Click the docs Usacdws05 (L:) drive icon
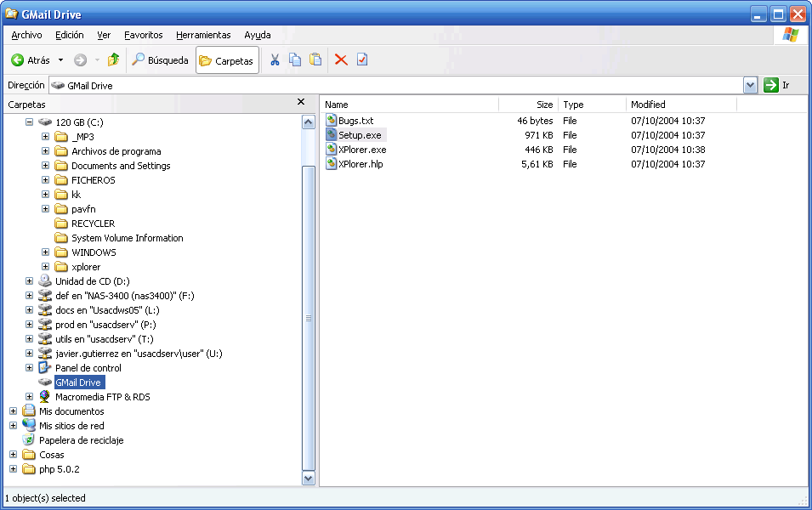Screen dimensions: 812x510 (45, 310)
